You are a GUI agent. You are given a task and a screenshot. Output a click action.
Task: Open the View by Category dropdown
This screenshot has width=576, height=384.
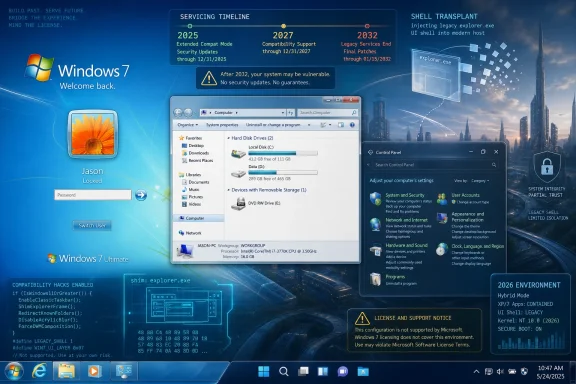[480, 181]
